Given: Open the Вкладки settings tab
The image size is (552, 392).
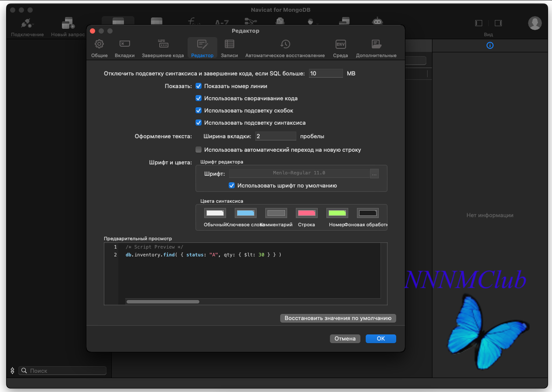Looking at the screenshot, I should click(125, 48).
